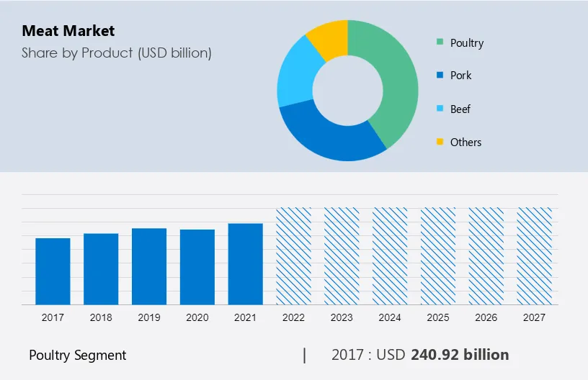Click the 2025 axis label

point(438,317)
